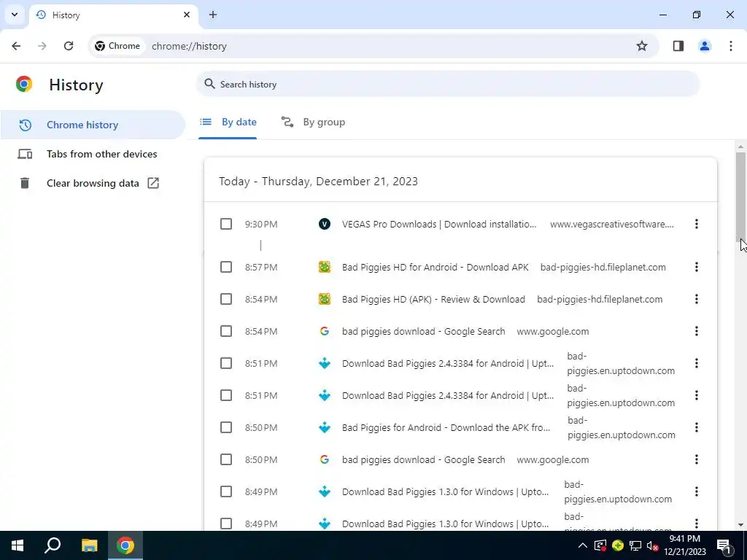Click the Chrome taskbar icon
This screenshot has width=747, height=560.
(125, 545)
